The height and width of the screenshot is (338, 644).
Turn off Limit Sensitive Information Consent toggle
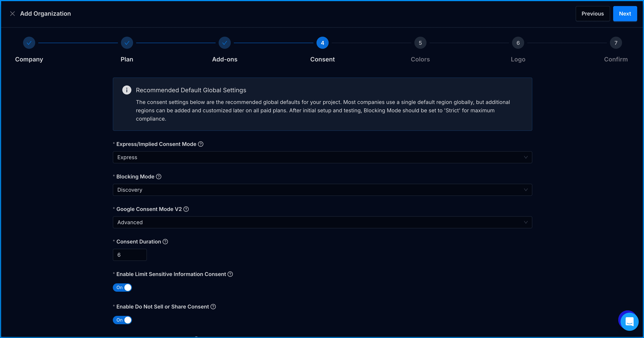coord(122,287)
